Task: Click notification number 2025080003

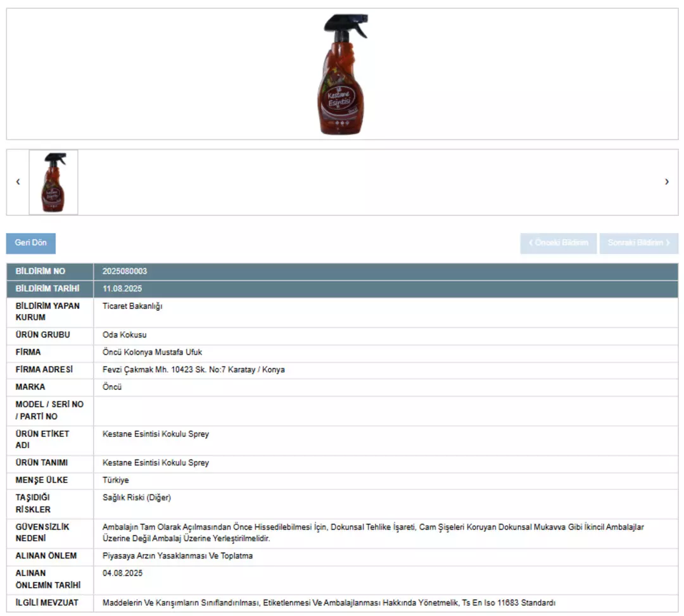Action: click(x=125, y=272)
